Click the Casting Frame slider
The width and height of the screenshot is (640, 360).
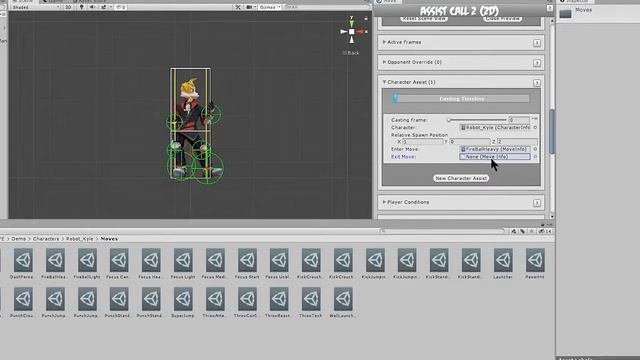(x=476, y=120)
